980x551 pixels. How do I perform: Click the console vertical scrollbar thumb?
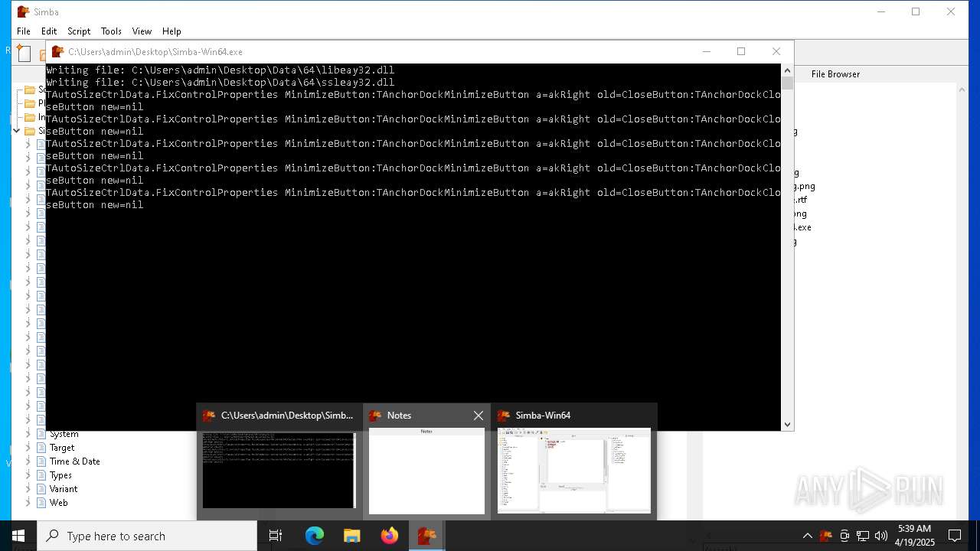coord(787,83)
